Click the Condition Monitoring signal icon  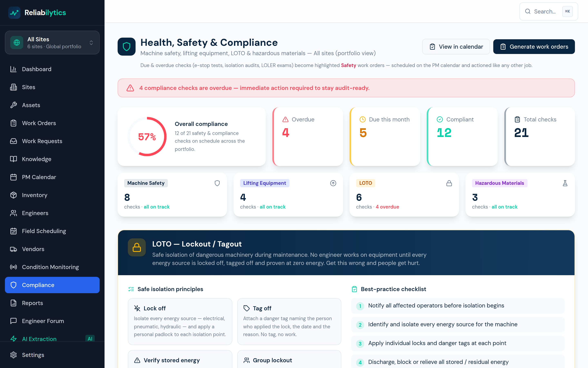coord(13,267)
